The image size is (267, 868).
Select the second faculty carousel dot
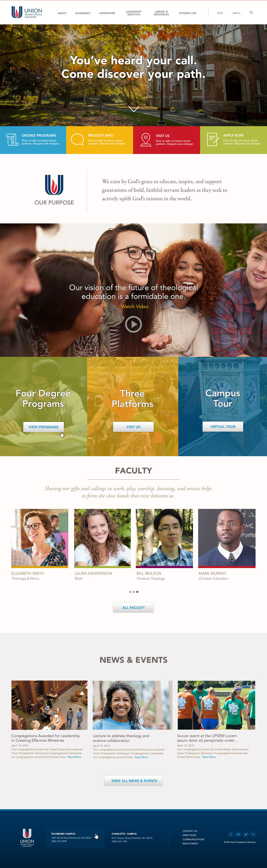[x=134, y=592]
